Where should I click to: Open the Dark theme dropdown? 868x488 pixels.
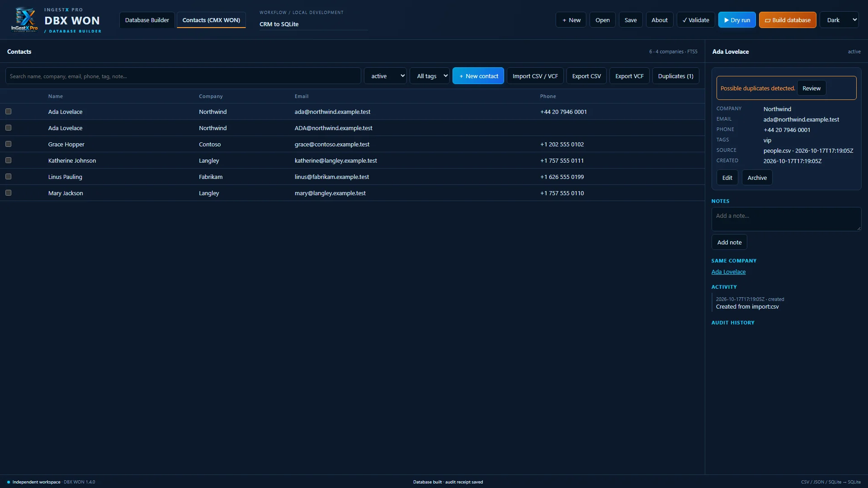(x=839, y=20)
